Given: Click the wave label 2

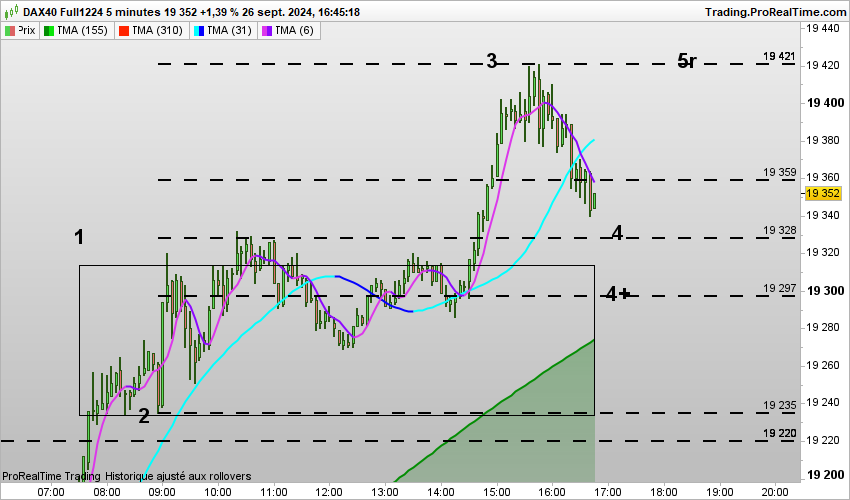Looking at the screenshot, I should (x=144, y=416).
